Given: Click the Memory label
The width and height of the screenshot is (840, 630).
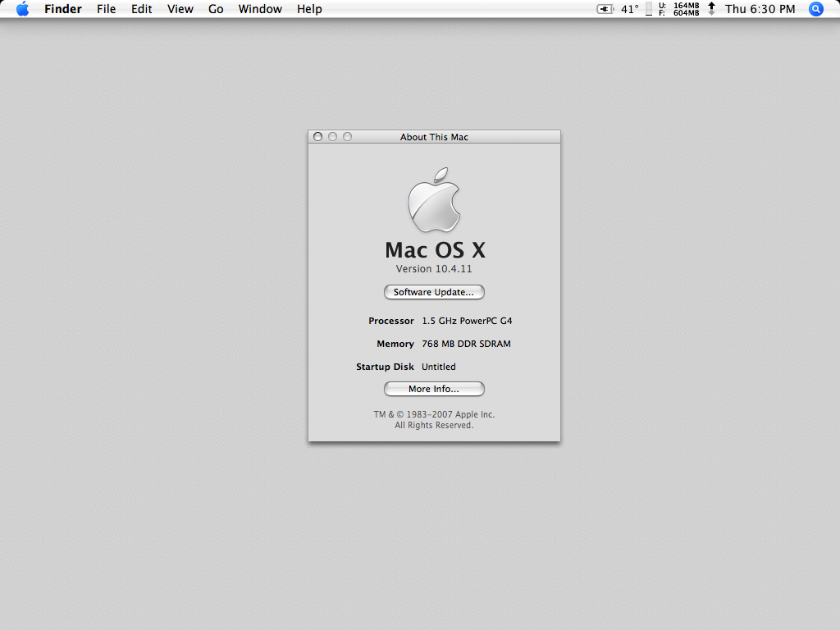Looking at the screenshot, I should click(x=395, y=344).
